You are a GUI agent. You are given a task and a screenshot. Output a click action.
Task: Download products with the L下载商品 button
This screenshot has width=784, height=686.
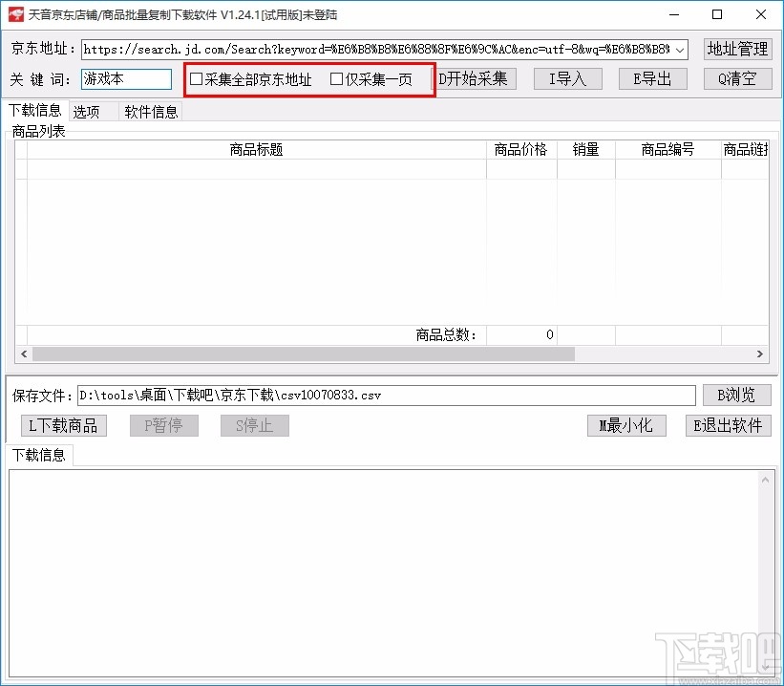(63, 425)
